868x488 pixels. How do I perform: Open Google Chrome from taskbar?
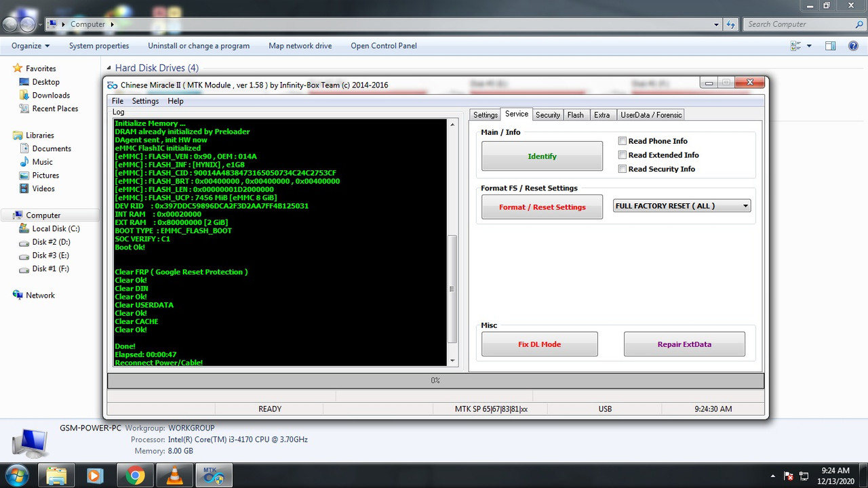135,476
